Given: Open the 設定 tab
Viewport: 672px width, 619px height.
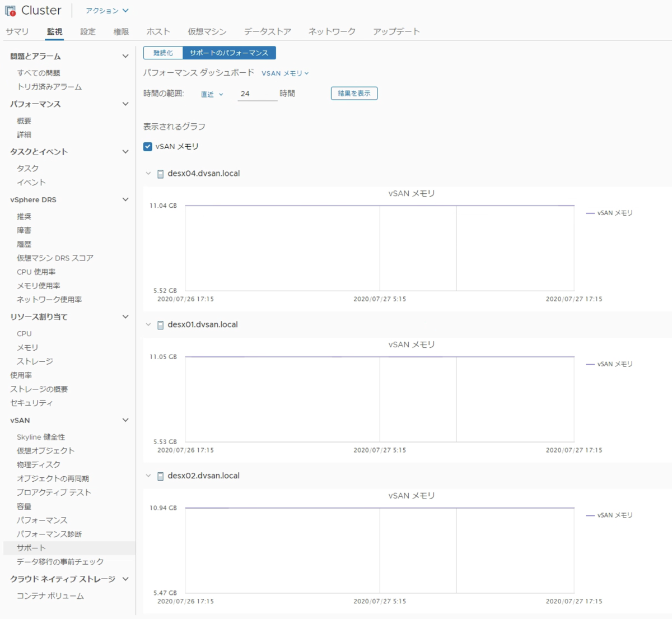Looking at the screenshot, I should coord(88,31).
